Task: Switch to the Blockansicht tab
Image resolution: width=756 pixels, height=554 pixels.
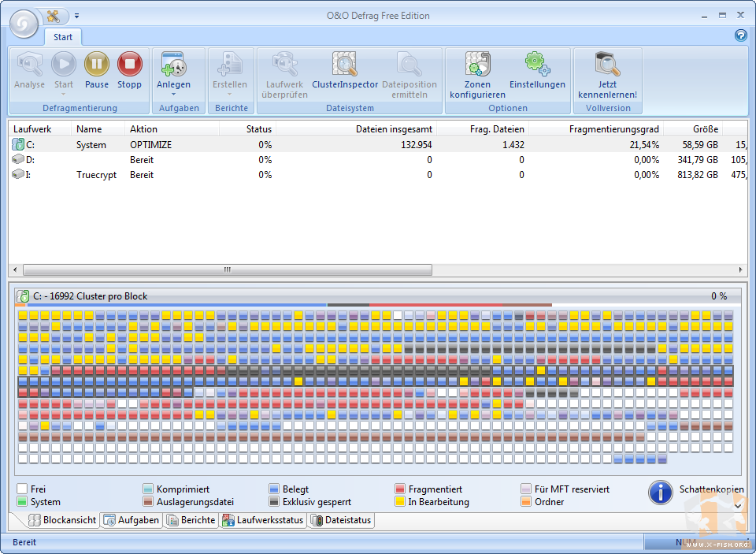Action: pos(62,520)
